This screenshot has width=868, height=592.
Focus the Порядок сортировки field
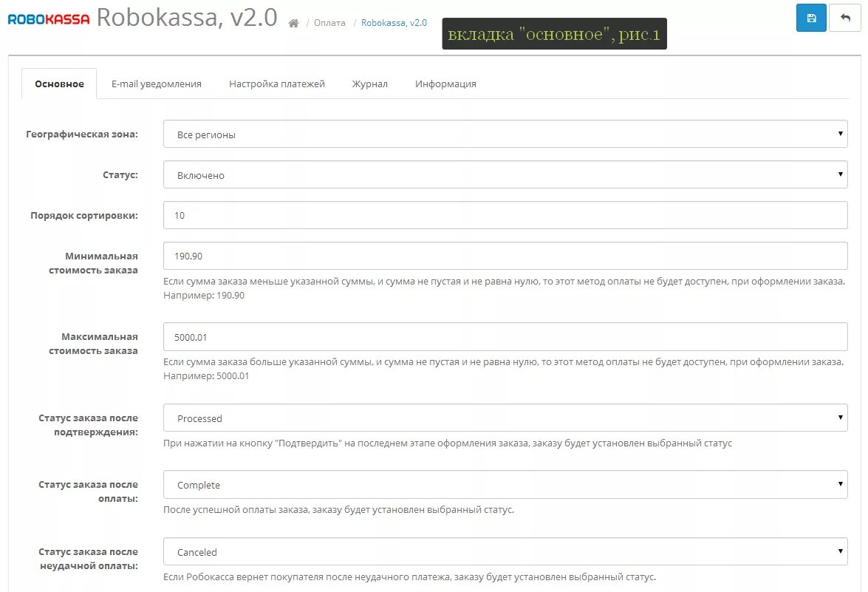click(x=505, y=215)
